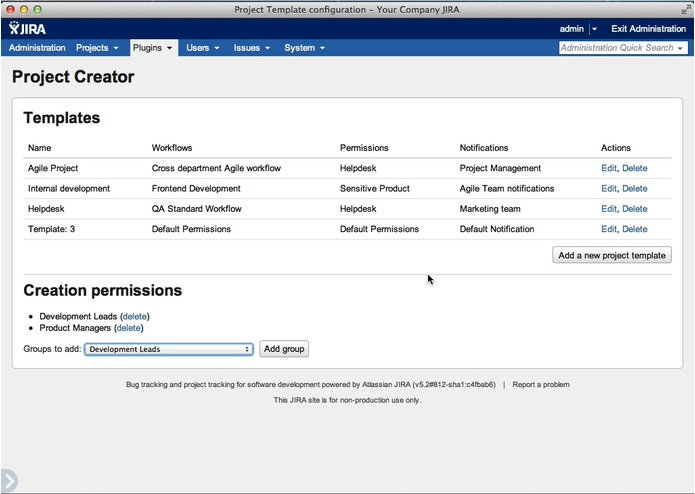This screenshot has height=494, width=695.
Task: Click the Add group button
Action: (284, 349)
